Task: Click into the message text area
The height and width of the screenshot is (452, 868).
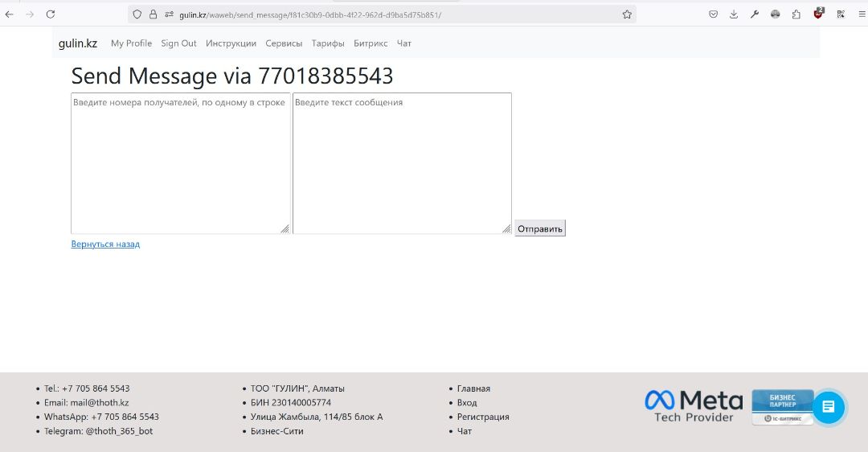Action: click(x=402, y=163)
